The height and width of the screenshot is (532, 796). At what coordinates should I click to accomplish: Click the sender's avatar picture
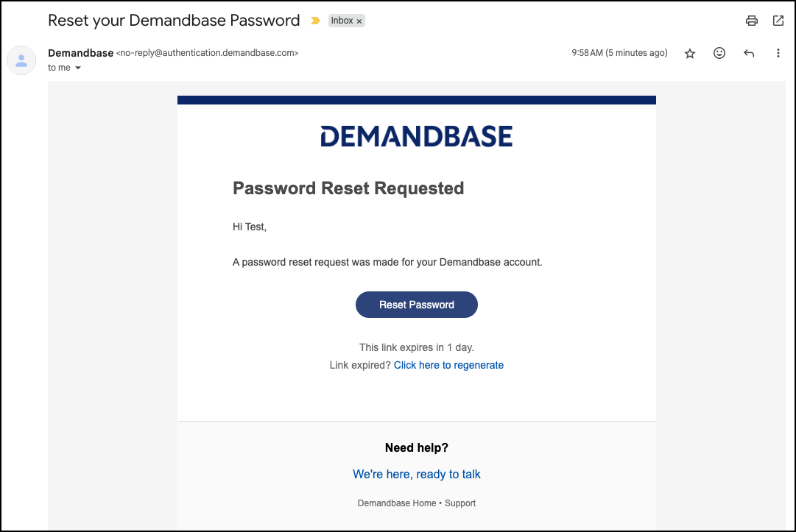coord(21,60)
